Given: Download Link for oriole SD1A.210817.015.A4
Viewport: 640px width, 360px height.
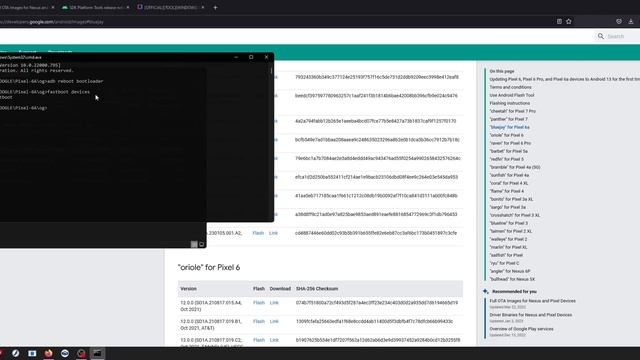Looking at the screenshot, I should [x=274, y=303].
